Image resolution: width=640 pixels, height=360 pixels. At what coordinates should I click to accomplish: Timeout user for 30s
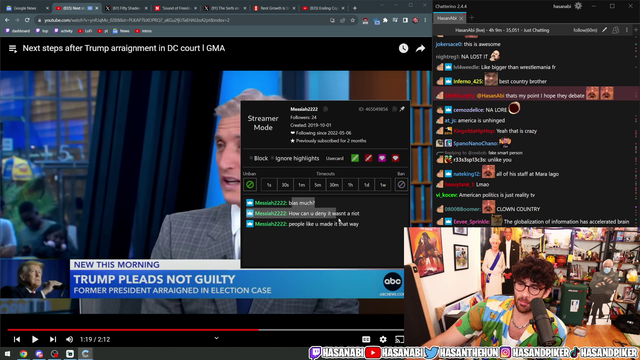(x=285, y=185)
